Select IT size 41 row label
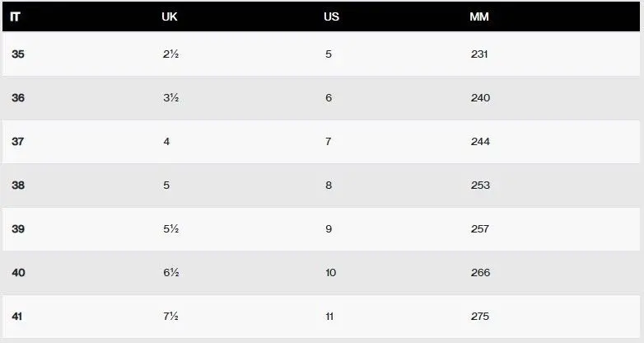 (x=16, y=317)
